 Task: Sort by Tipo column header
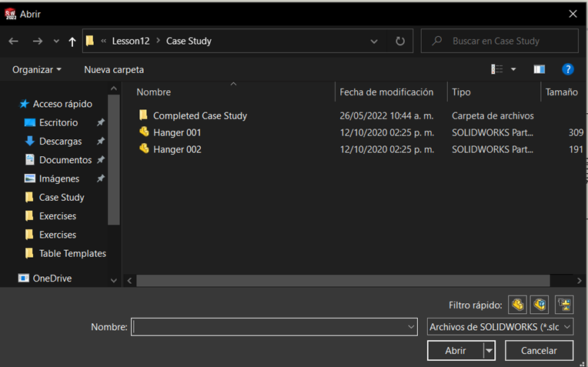click(461, 92)
